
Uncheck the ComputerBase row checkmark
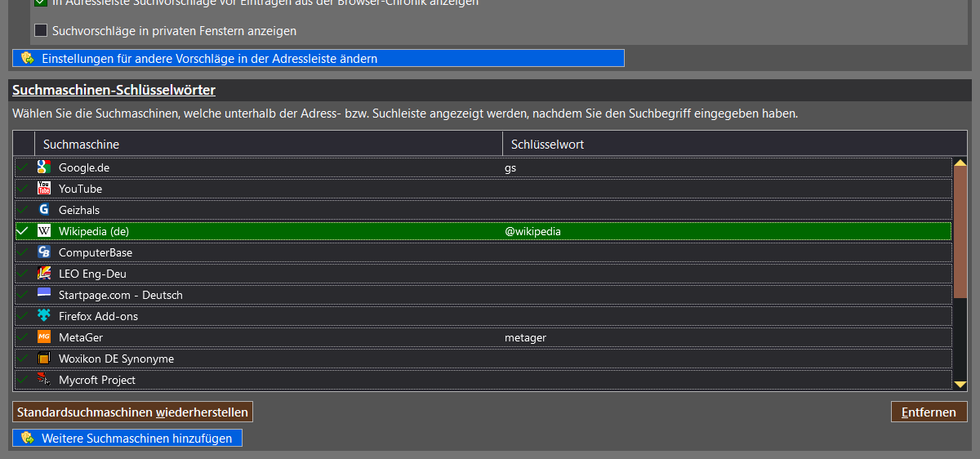[23, 252]
